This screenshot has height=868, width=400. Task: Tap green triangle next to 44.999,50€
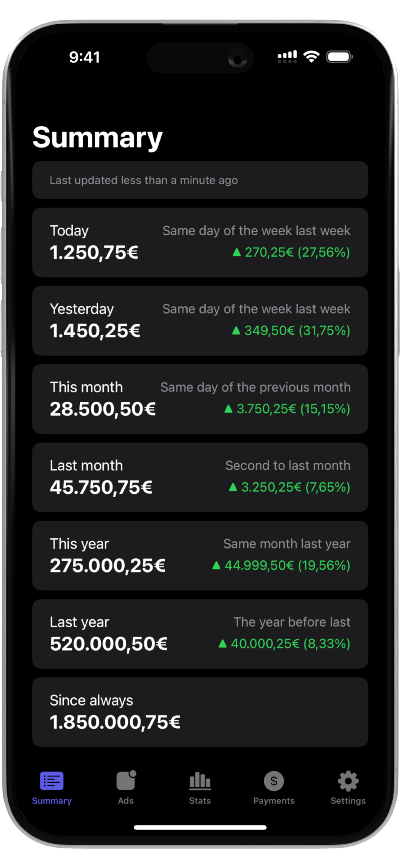[x=216, y=565]
